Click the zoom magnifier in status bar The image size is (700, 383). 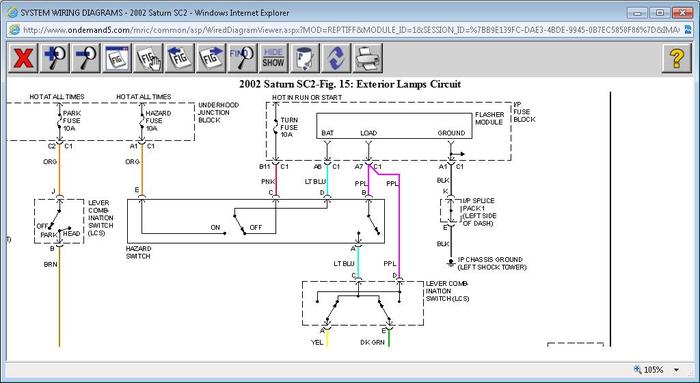tap(638, 370)
